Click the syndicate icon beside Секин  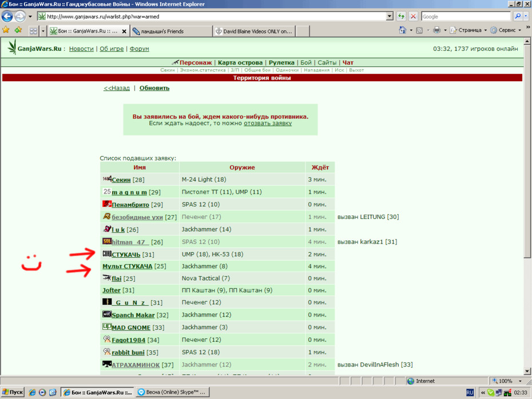pyautogui.click(x=107, y=179)
